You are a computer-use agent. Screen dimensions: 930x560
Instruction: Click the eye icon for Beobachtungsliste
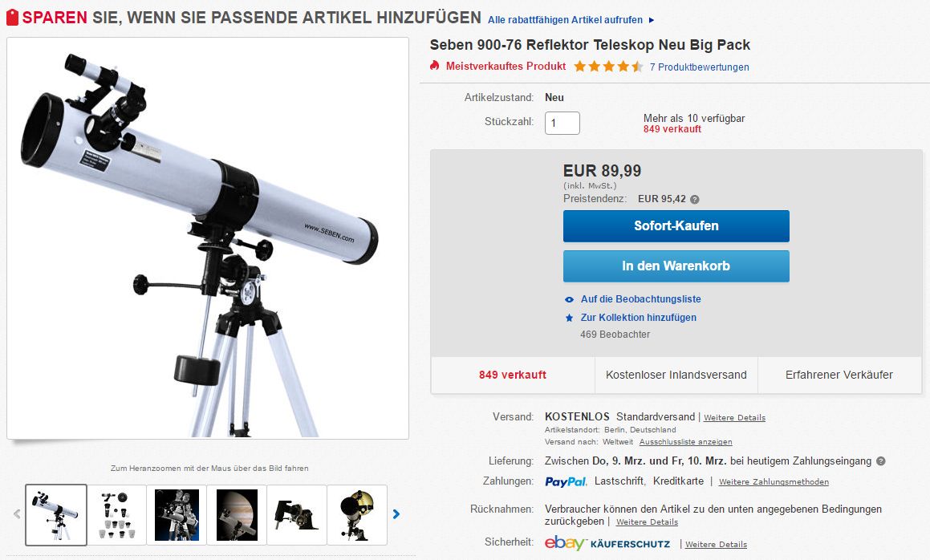pos(570,299)
